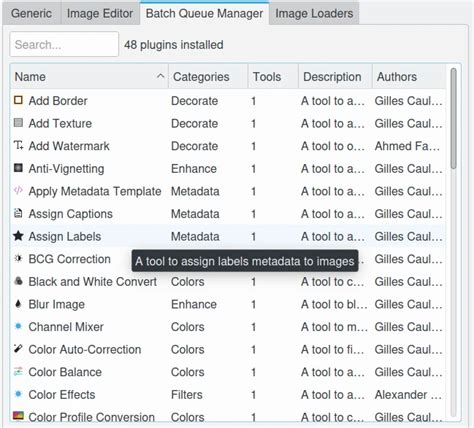This screenshot has height=428, width=474.
Task: Switch to the Image Editor tab
Action: pos(100,13)
